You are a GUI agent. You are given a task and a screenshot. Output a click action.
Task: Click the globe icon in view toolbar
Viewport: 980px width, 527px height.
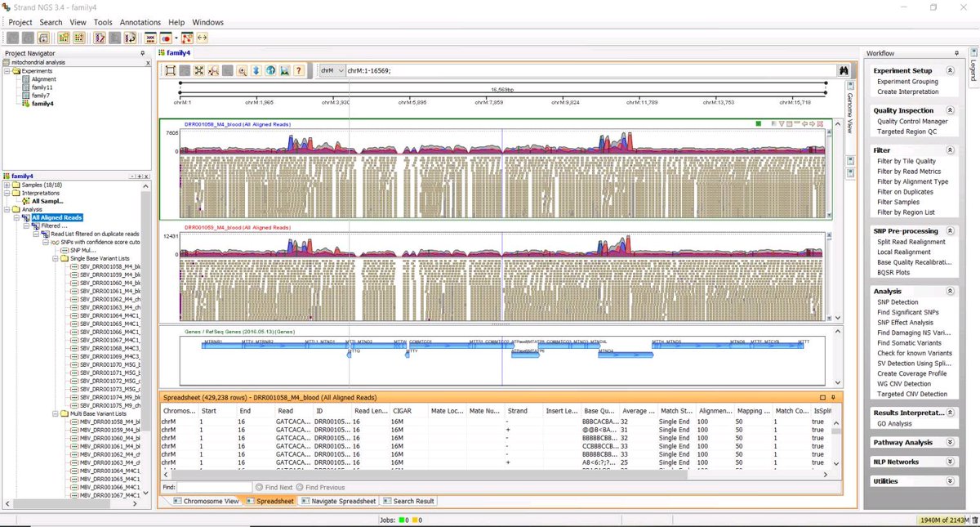point(270,71)
